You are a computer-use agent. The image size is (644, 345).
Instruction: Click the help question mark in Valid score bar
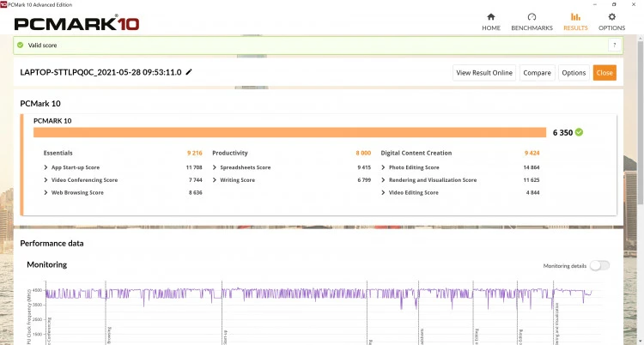(615, 45)
